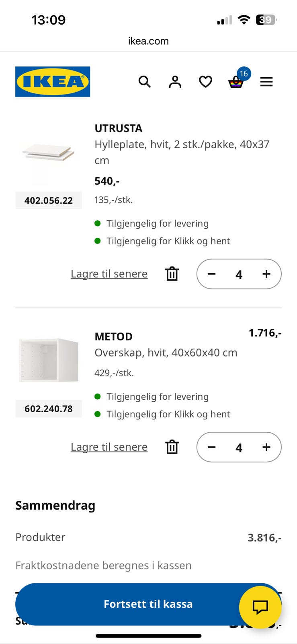This screenshot has height=644, width=297.
Task: Click Lagre til senere for METOD
Action: (109, 447)
